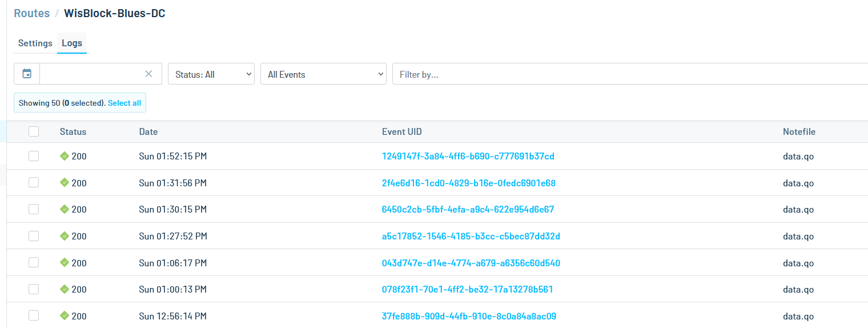868x328 pixels.
Task: Open the calendar date picker icon
Action: click(27, 74)
